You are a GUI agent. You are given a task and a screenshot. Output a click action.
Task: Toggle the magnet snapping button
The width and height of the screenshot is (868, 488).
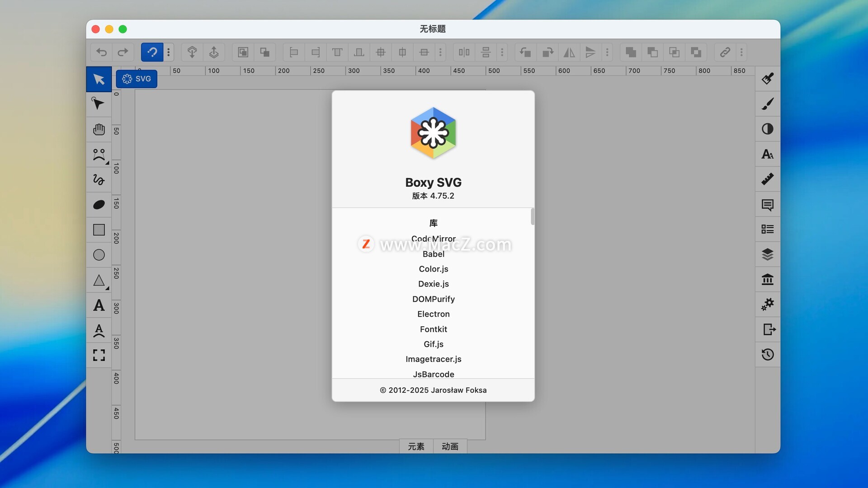click(x=152, y=52)
